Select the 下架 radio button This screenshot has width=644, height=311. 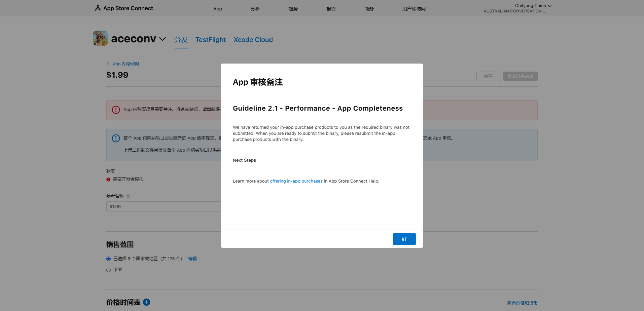[108, 270]
